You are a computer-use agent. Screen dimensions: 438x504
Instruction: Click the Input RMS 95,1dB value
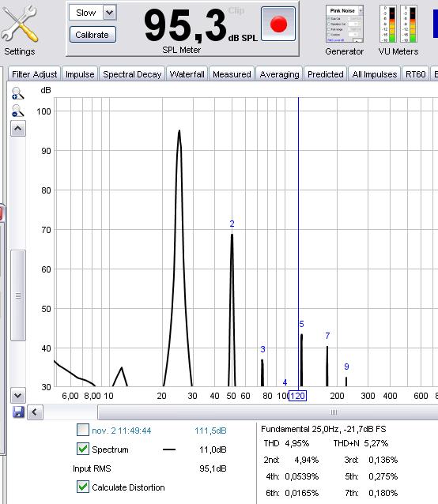(x=213, y=468)
